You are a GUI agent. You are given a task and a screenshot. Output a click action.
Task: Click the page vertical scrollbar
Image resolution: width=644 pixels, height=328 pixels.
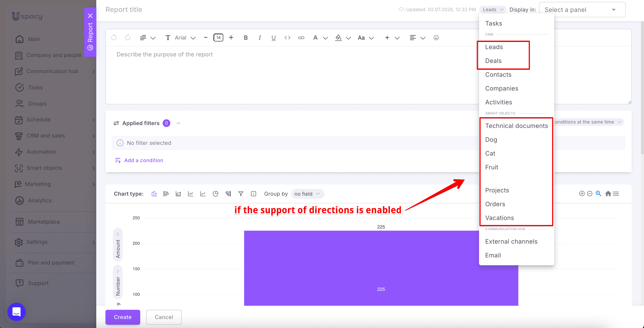click(x=642, y=87)
